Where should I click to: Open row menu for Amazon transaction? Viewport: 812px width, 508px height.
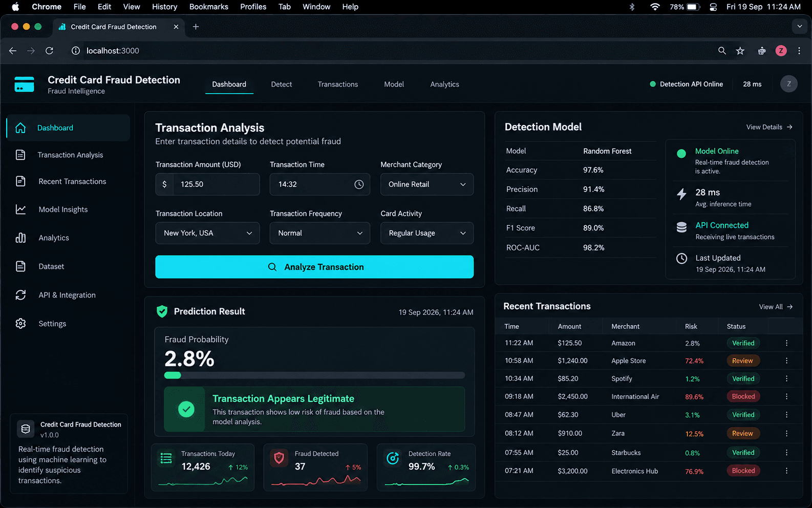[786, 343]
